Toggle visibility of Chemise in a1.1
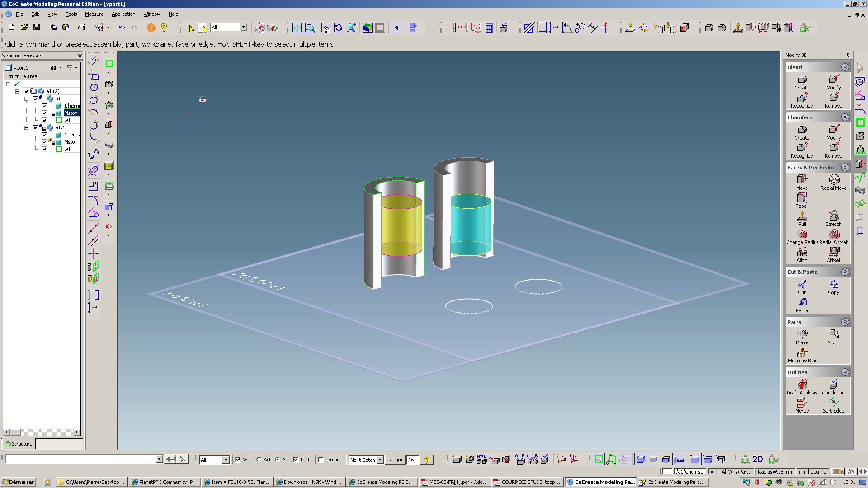Viewport: 868px width, 488px height. [45, 135]
